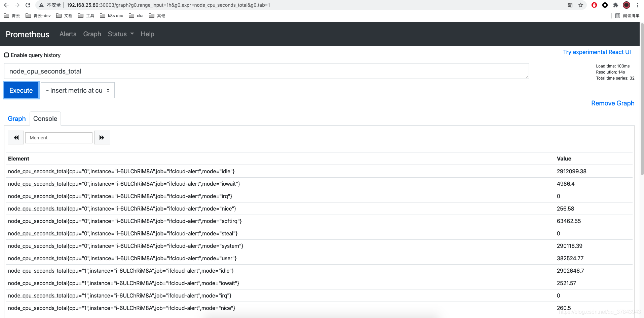Select the cpu="0" mode="system" element row
Image resolution: width=644 pixels, height=318 pixels.
pyautogui.click(x=319, y=246)
